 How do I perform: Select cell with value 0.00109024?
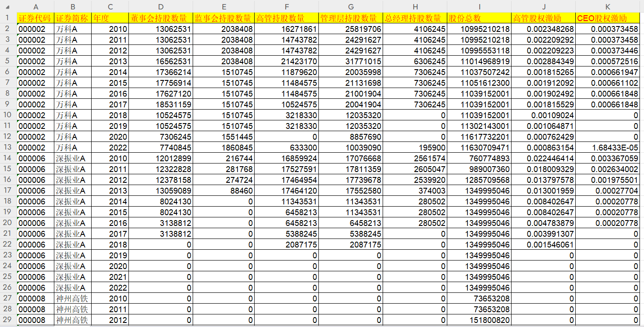click(543, 115)
